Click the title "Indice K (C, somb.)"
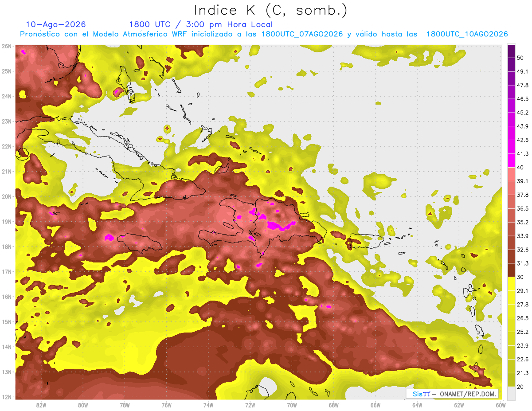 click(x=271, y=10)
